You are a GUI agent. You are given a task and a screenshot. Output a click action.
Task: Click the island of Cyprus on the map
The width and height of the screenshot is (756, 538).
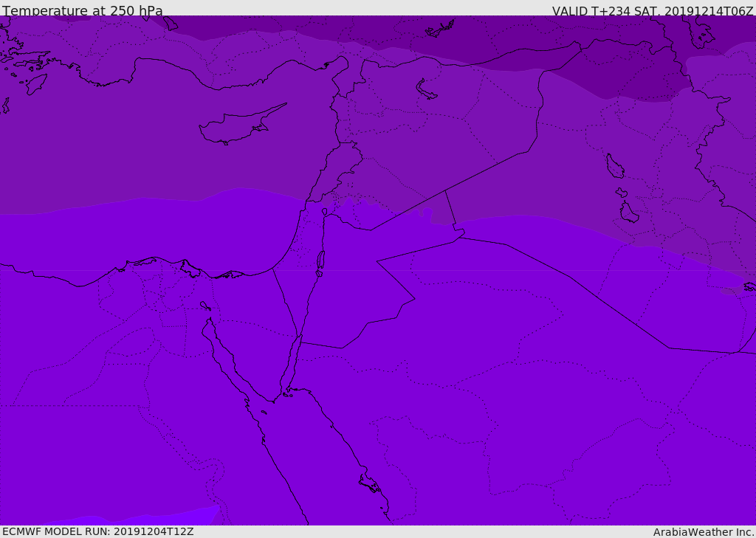tap(241, 125)
